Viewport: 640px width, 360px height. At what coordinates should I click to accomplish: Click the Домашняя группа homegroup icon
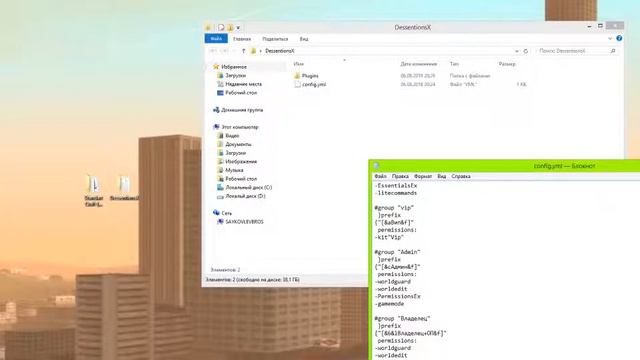pyautogui.click(x=216, y=110)
